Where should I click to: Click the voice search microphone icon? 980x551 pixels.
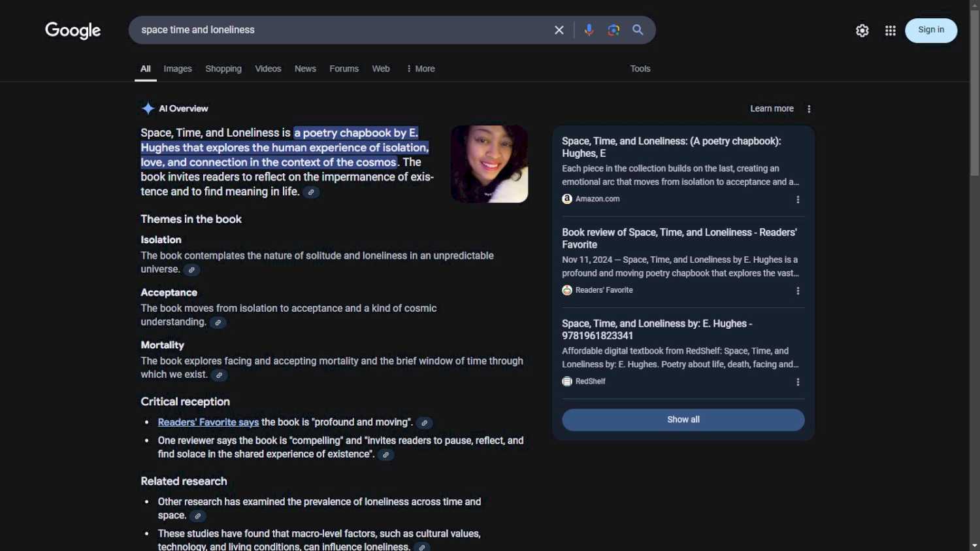589,30
